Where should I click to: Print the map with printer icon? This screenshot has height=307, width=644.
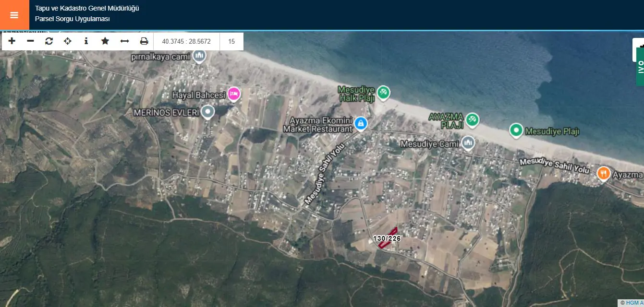coord(144,41)
